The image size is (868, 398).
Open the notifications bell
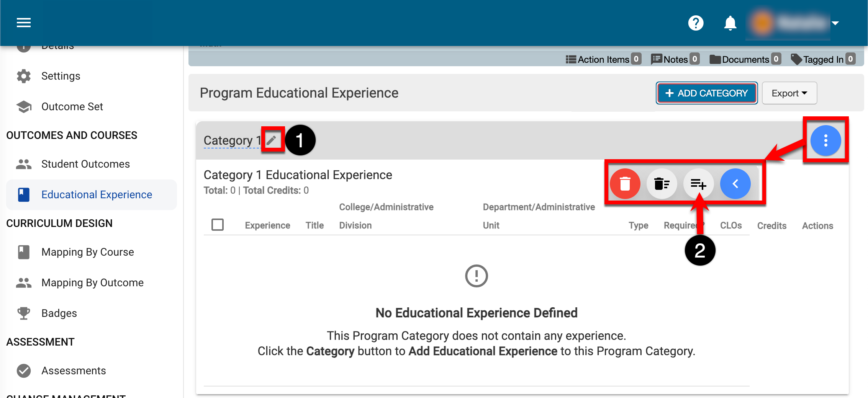(730, 23)
